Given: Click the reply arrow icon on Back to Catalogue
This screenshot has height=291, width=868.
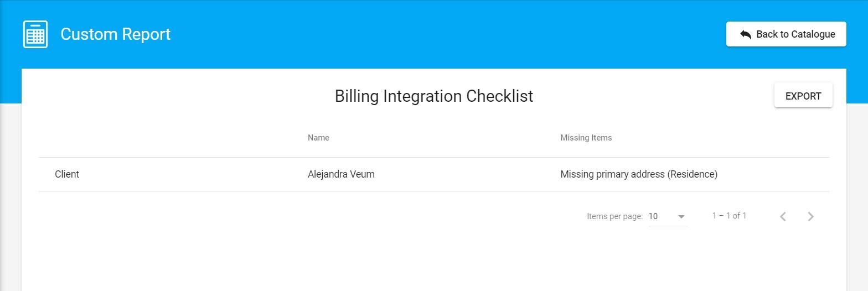Looking at the screenshot, I should click(745, 34).
